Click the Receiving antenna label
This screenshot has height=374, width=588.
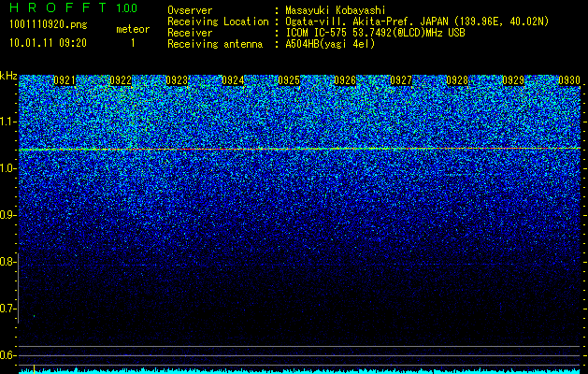point(215,44)
